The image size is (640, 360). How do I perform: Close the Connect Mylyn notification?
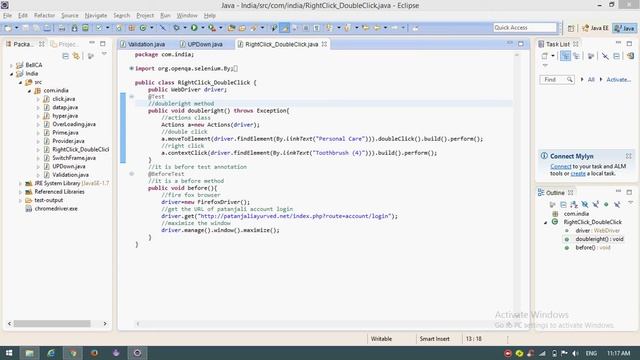(x=629, y=156)
